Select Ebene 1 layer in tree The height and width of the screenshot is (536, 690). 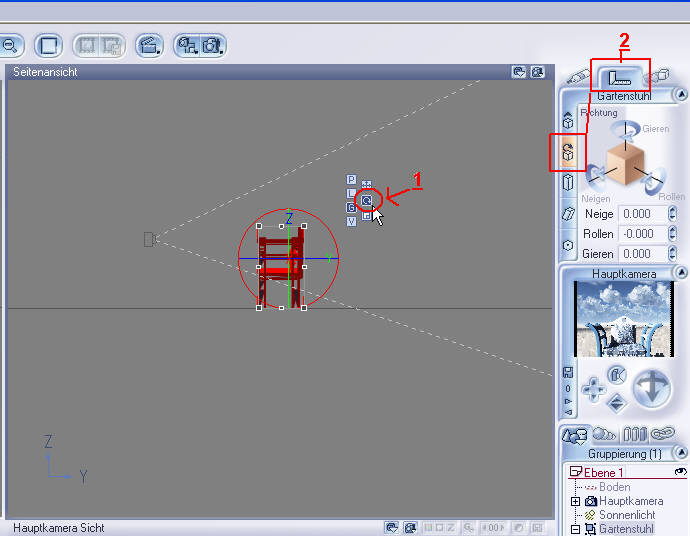coord(603,473)
